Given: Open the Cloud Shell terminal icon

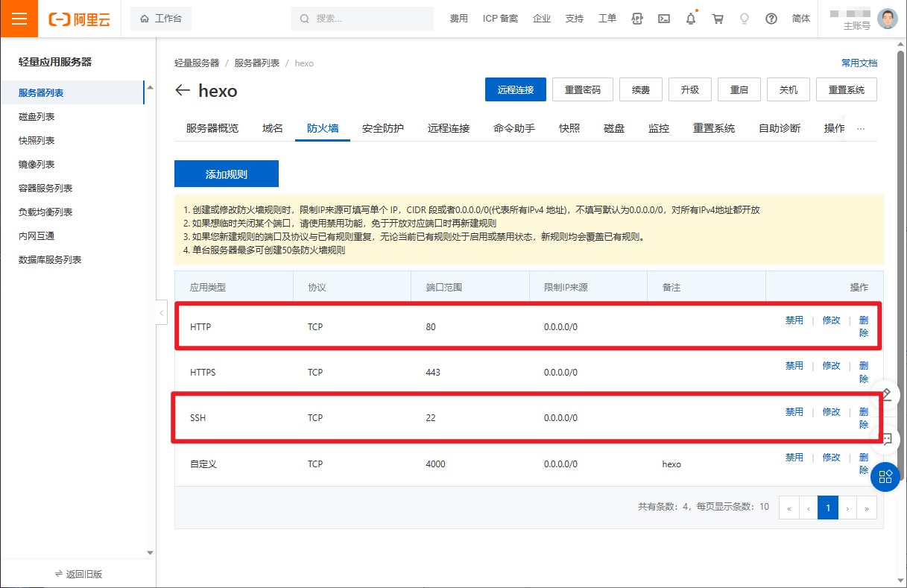Looking at the screenshot, I should pos(663,19).
